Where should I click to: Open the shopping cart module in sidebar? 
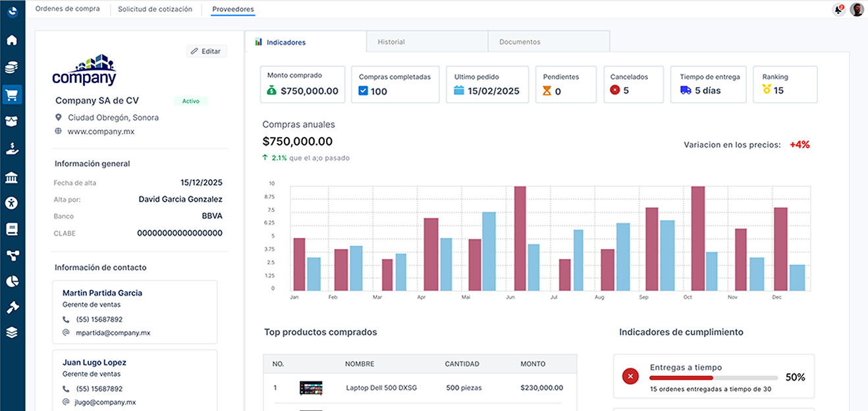pyautogui.click(x=12, y=95)
